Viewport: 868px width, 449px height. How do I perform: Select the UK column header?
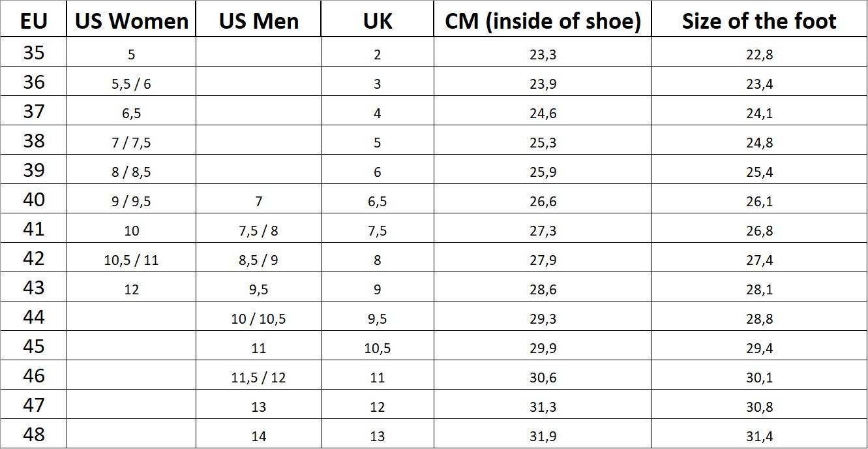(377, 21)
